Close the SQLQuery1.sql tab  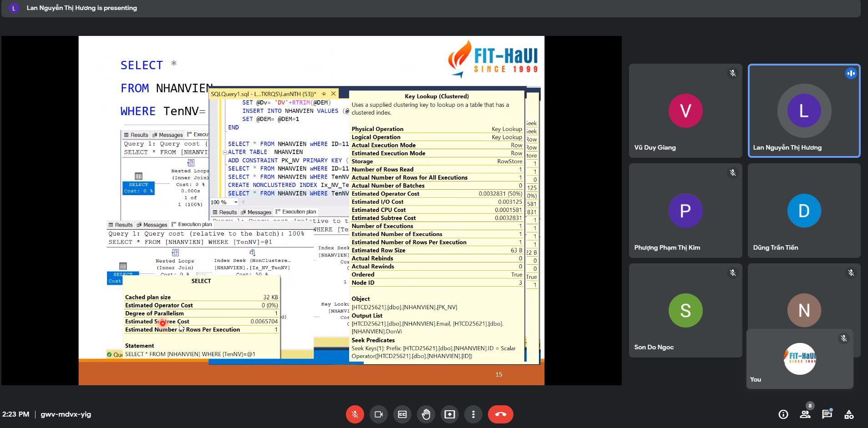(x=333, y=94)
